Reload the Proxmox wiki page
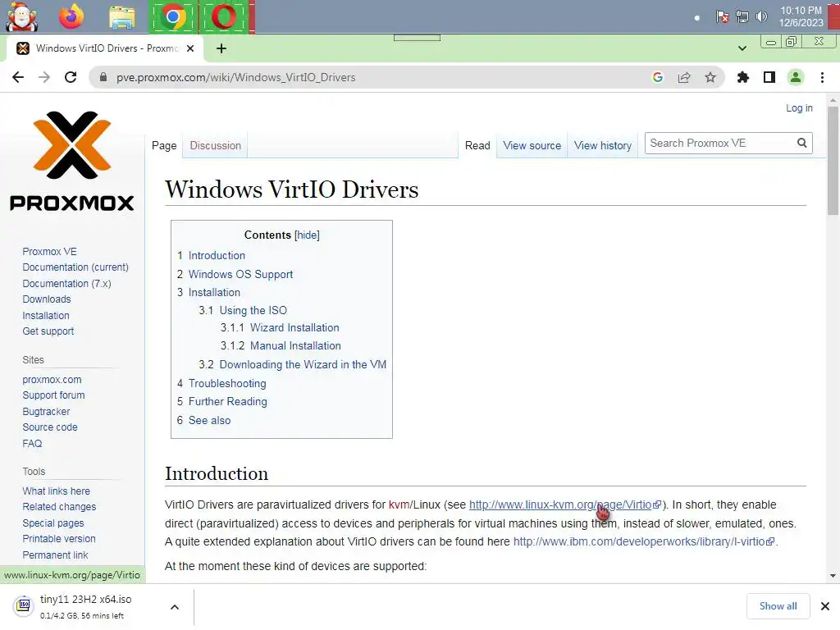The width and height of the screenshot is (840, 630). click(71, 77)
